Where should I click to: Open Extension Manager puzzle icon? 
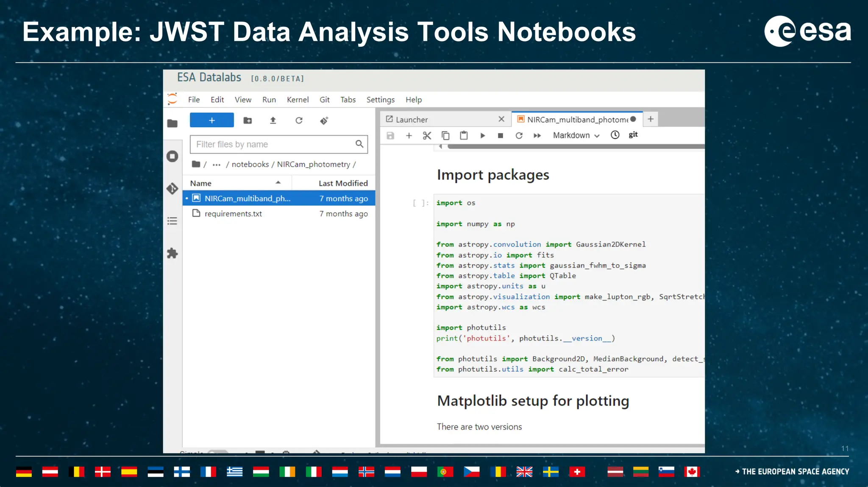click(x=172, y=253)
